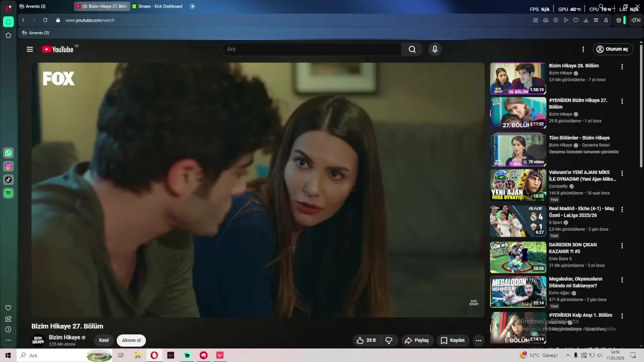Focus the YouTube Ara search field
This screenshot has width=644, height=362.
point(312,49)
